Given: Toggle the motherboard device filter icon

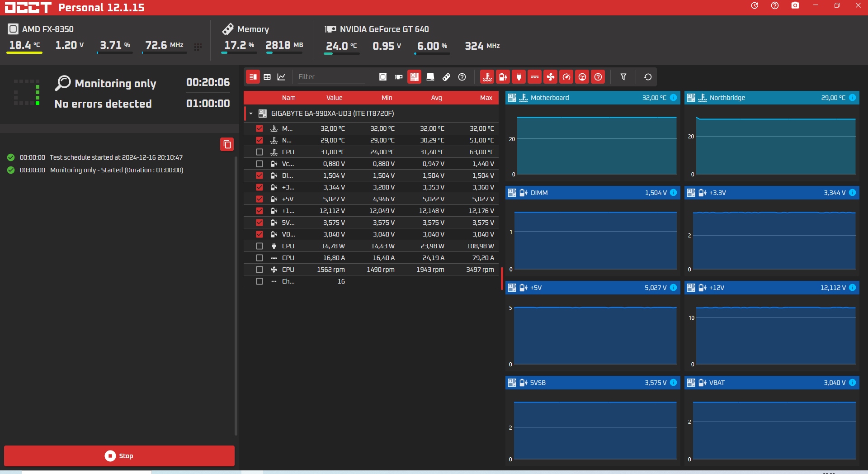Looking at the screenshot, I should click(x=415, y=77).
